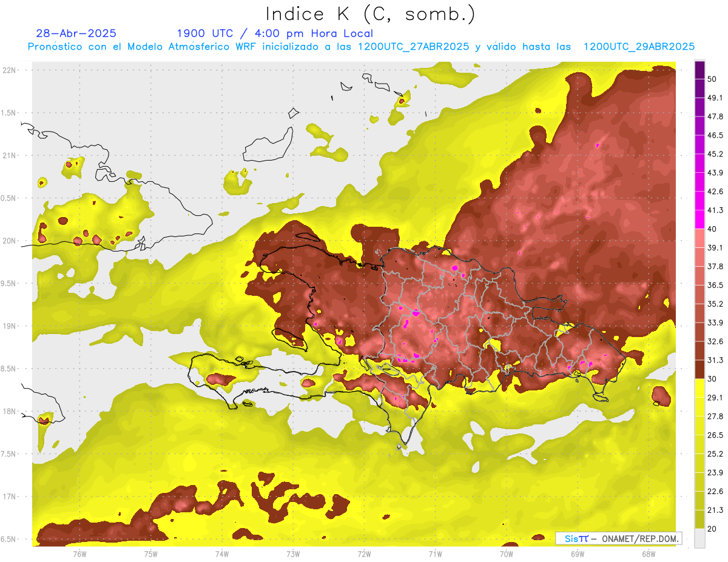Click the chart title "Indice K (C, somb.)"
The height and width of the screenshot is (562, 728).
pos(370,15)
